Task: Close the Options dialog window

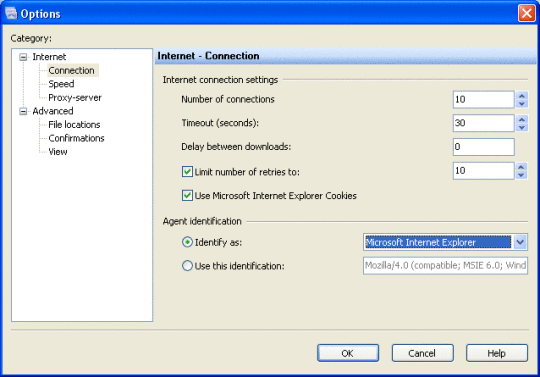Action: pos(527,13)
